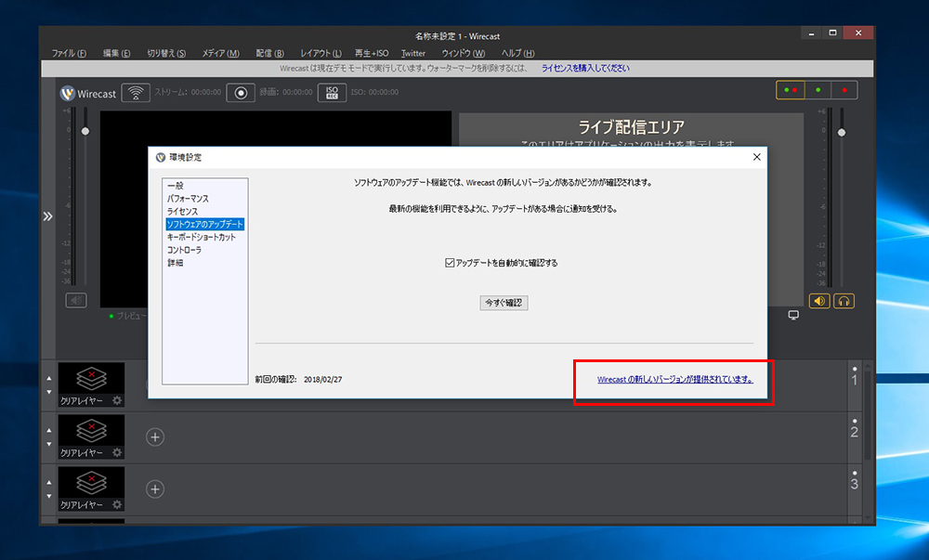The image size is (929, 560).
Task: Toggle visibility dot for layer 3
Action: (x=855, y=473)
